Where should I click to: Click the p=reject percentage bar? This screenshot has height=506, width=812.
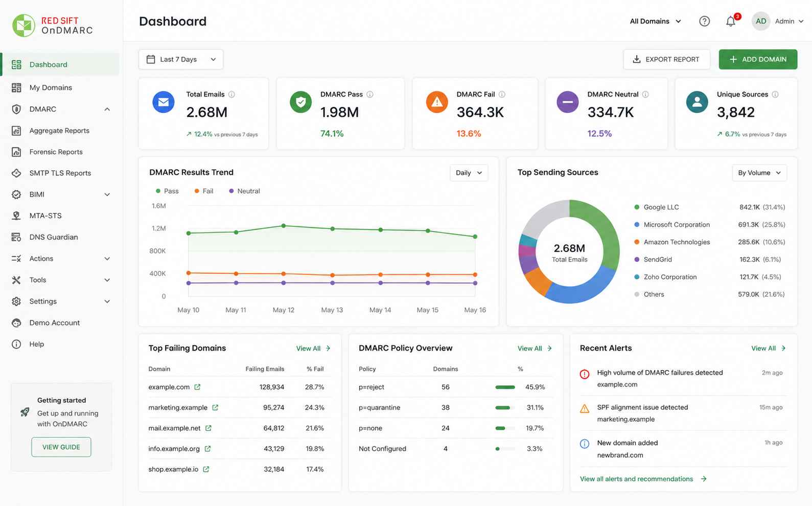coord(505,387)
